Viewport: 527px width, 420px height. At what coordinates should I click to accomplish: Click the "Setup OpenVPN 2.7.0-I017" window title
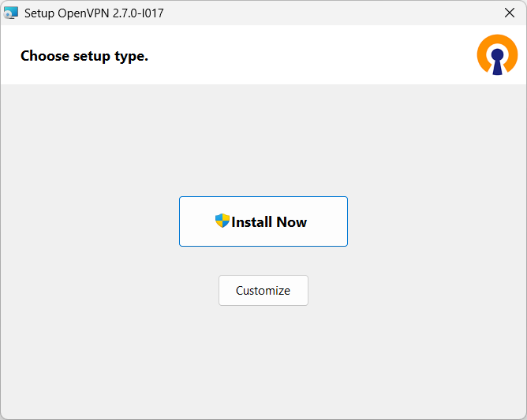[x=94, y=13]
